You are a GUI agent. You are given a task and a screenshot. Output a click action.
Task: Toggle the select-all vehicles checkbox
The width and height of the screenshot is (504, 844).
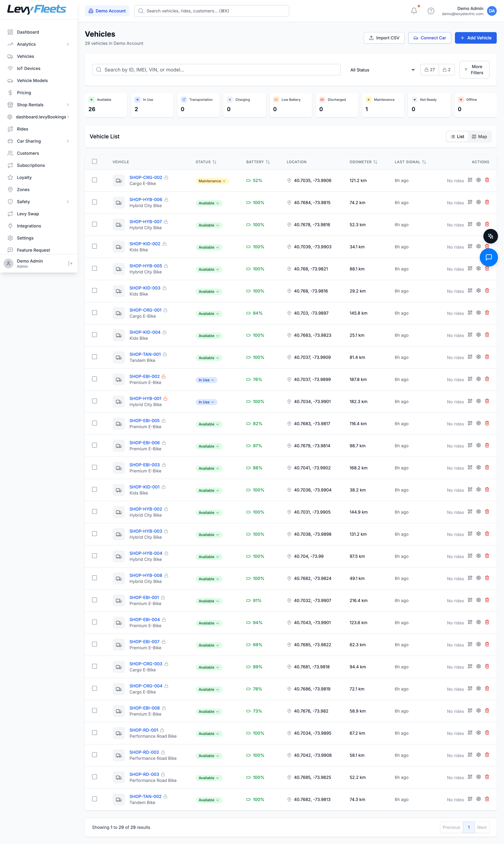(94, 162)
